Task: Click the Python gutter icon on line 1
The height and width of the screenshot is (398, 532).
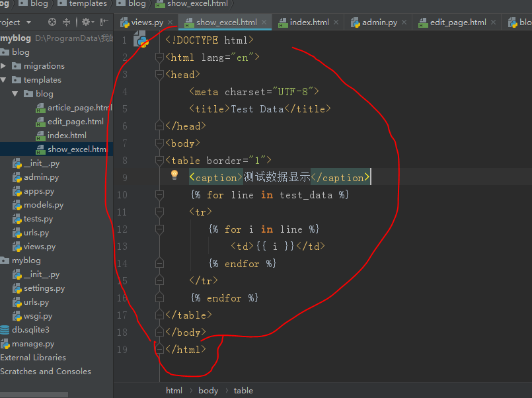Action: tap(141, 39)
